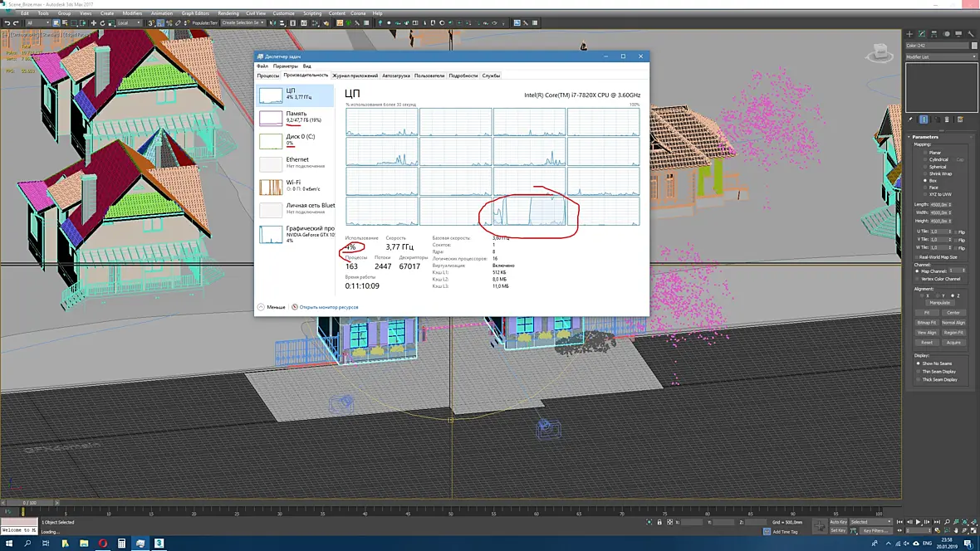Remove modifier using the trash icon
The height and width of the screenshot is (551, 980).
(947, 119)
